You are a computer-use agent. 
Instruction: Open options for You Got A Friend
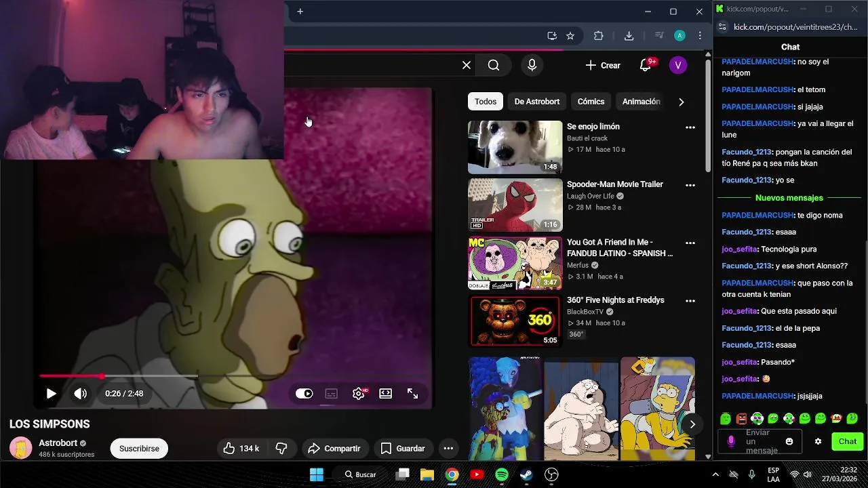(690, 243)
